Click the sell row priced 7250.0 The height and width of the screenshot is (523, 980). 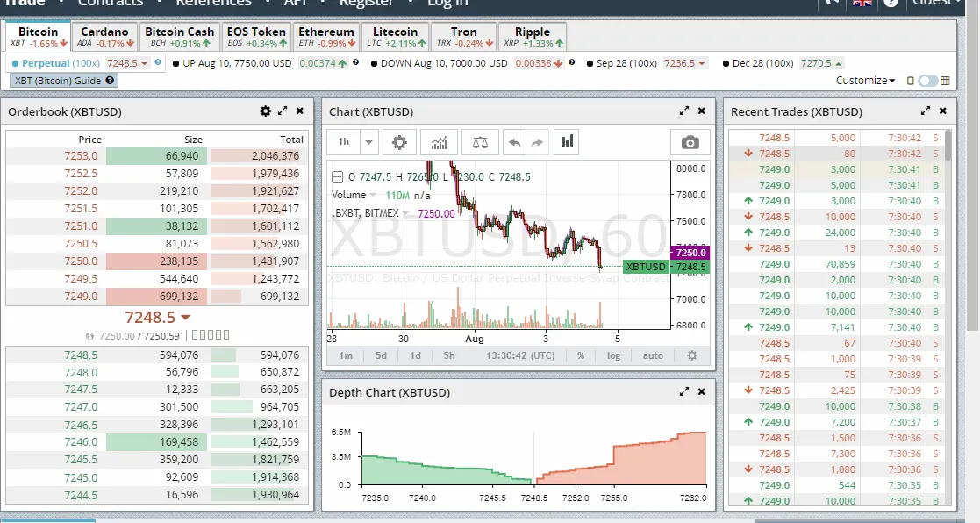point(157,261)
